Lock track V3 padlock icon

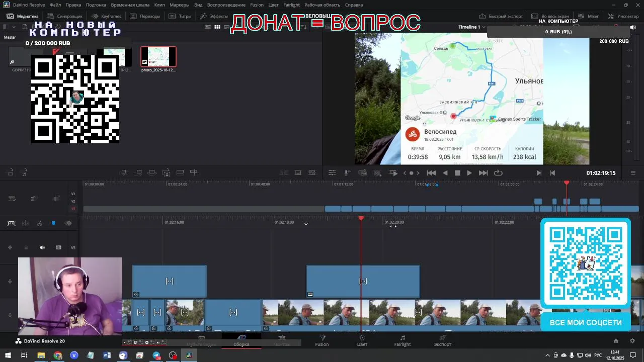pos(26,247)
